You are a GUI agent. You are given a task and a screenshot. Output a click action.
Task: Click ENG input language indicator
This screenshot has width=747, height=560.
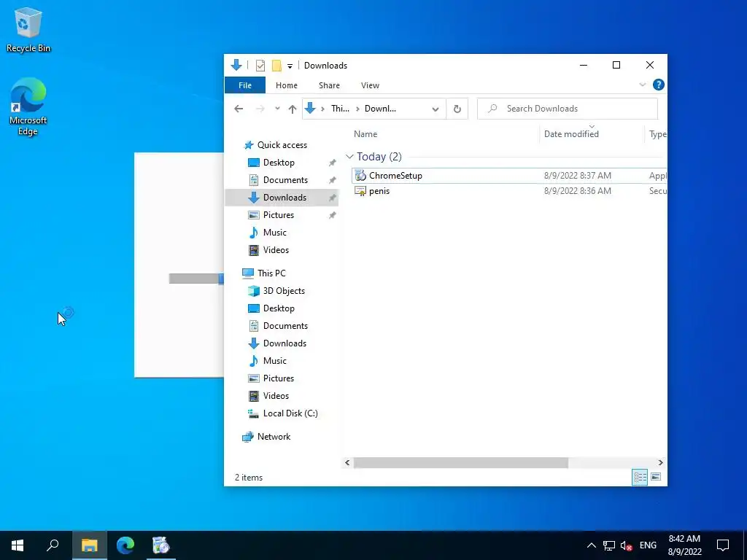(x=648, y=545)
